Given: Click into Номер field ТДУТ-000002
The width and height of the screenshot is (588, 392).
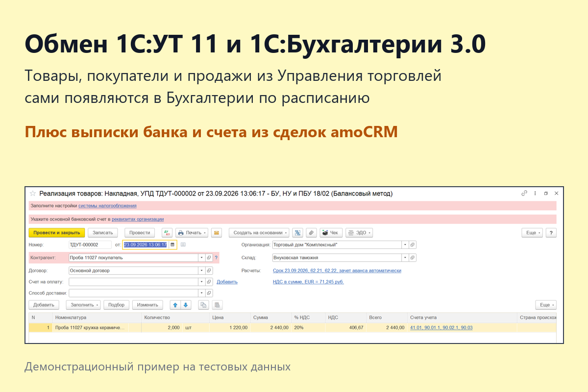Looking at the screenshot, I should (90, 245).
